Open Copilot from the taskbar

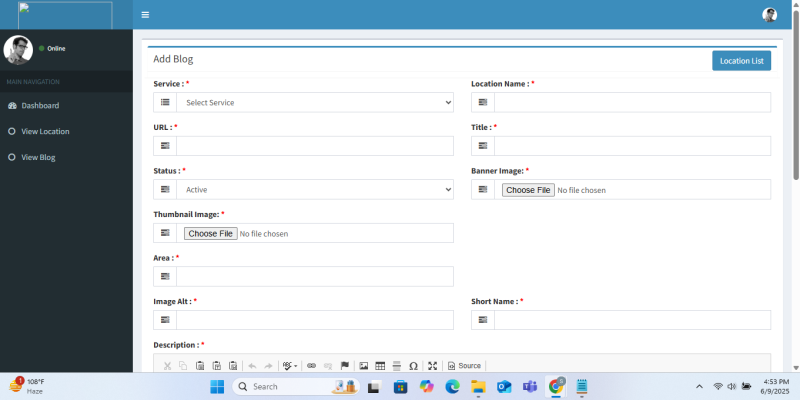tap(426, 387)
